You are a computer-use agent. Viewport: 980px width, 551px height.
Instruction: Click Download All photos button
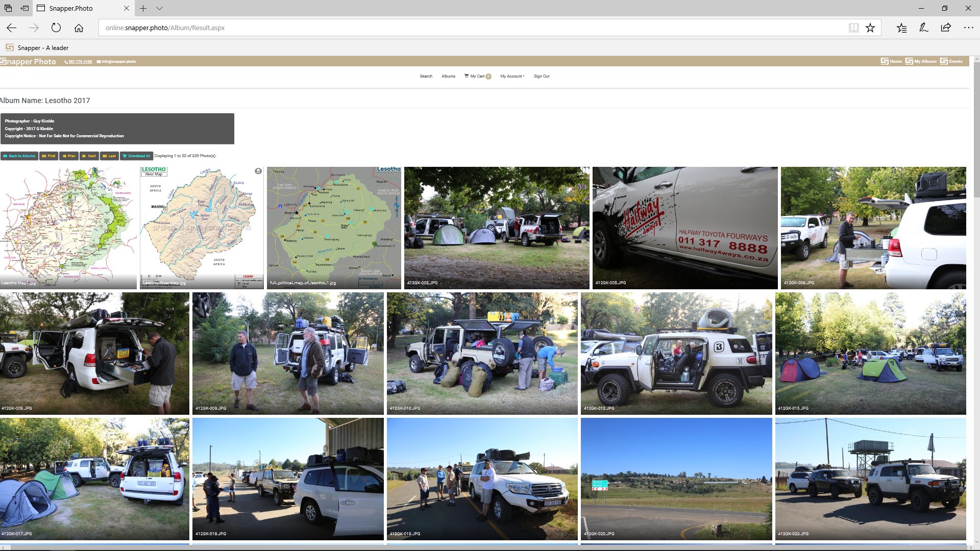137,156
